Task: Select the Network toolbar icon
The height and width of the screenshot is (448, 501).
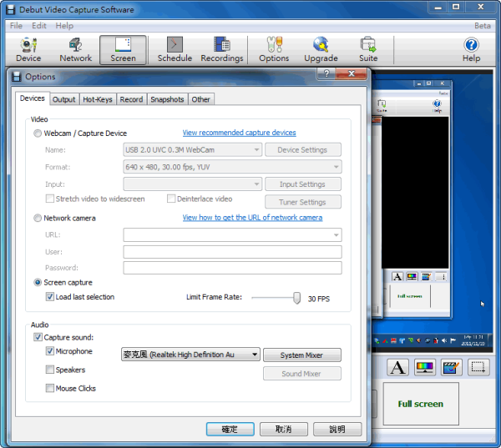Action: pos(76,50)
